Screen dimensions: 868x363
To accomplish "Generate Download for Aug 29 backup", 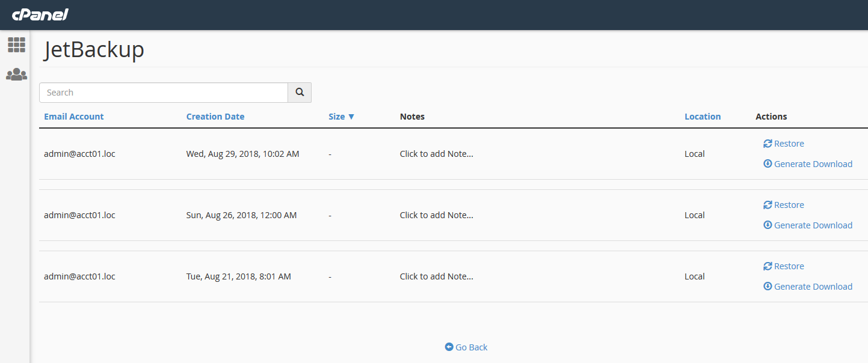I will pos(808,164).
